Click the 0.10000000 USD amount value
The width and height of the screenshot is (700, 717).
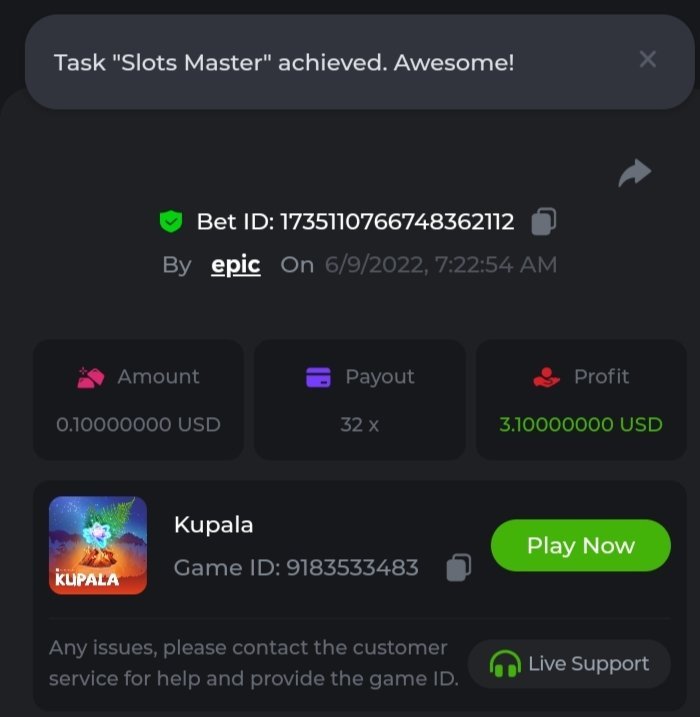tap(138, 424)
